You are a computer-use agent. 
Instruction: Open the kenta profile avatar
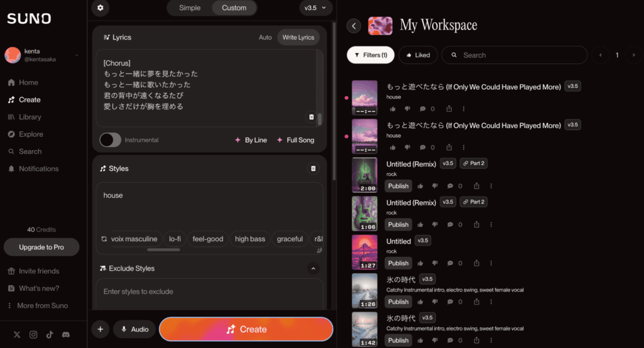pyautogui.click(x=13, y=55)
